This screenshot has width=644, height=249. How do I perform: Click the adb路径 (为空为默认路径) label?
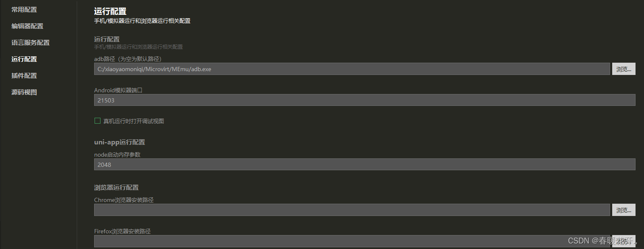128,59
